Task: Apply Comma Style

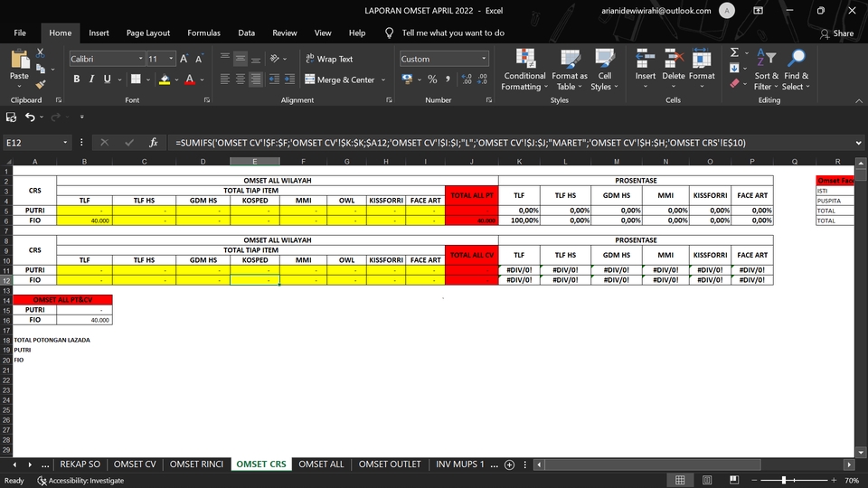Action: 448,80
